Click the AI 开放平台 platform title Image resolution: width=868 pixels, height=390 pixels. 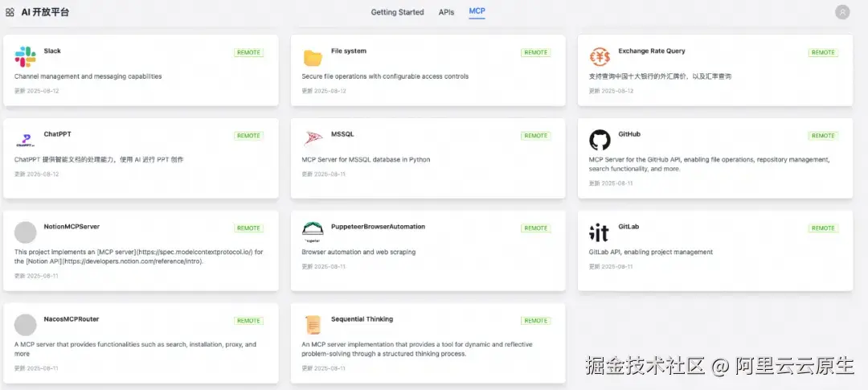pos(45,12)
